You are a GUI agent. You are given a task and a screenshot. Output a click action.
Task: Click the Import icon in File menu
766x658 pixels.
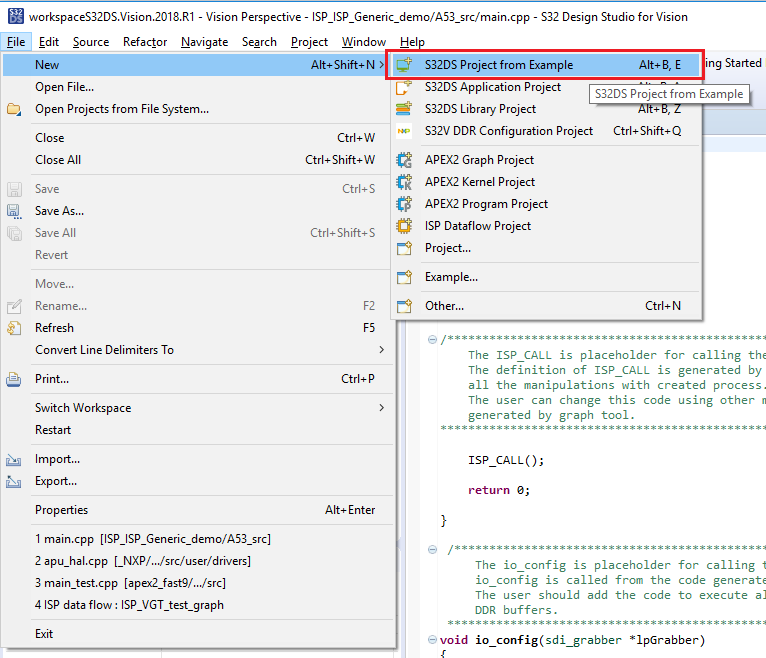14,460
